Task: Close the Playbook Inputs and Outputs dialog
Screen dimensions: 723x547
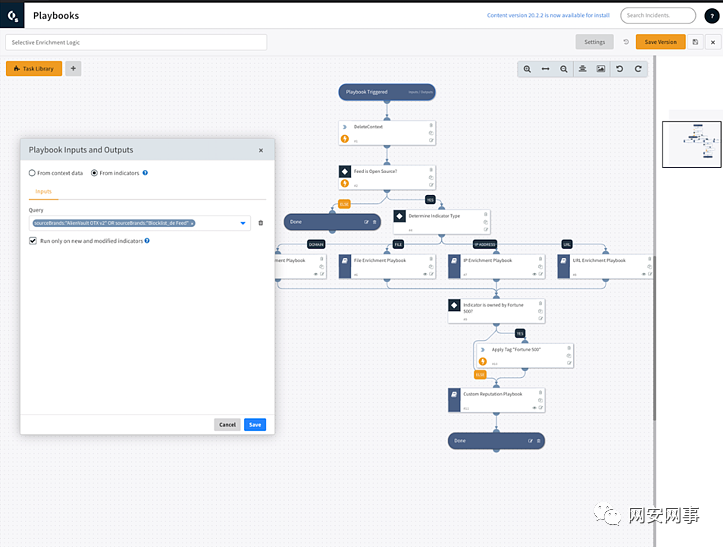Action: (x=261, y=150)
